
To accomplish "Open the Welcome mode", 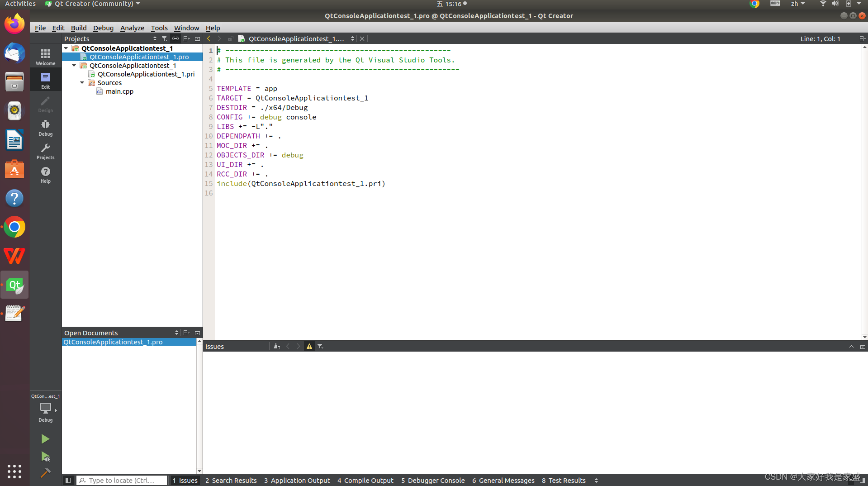I will pos(46,57).
